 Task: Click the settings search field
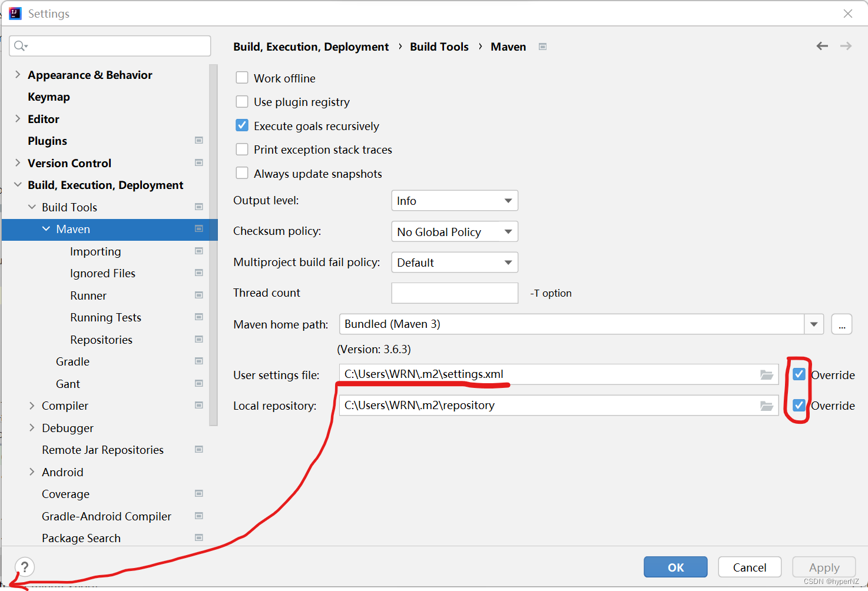coord(110,46)
